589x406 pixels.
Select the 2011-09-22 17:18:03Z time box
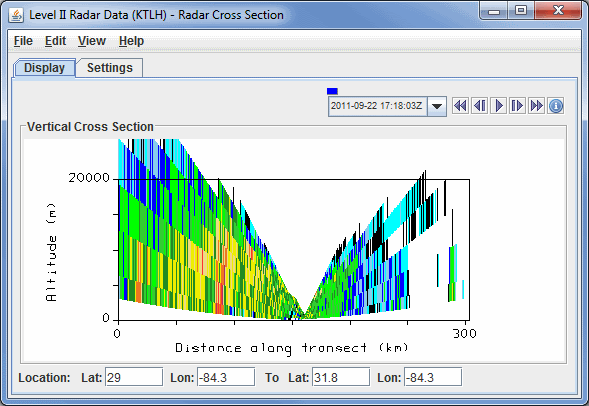(377, 106)
